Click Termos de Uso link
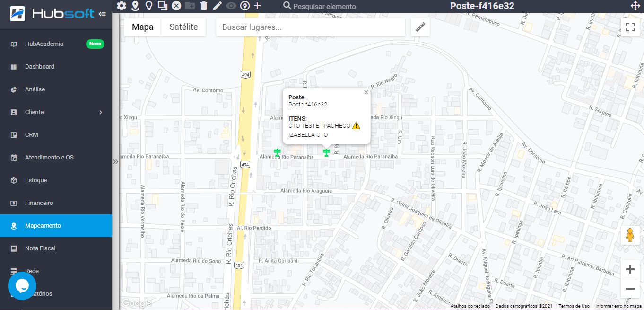The width and height of the screenshot is (644, 310). [574, 306]
